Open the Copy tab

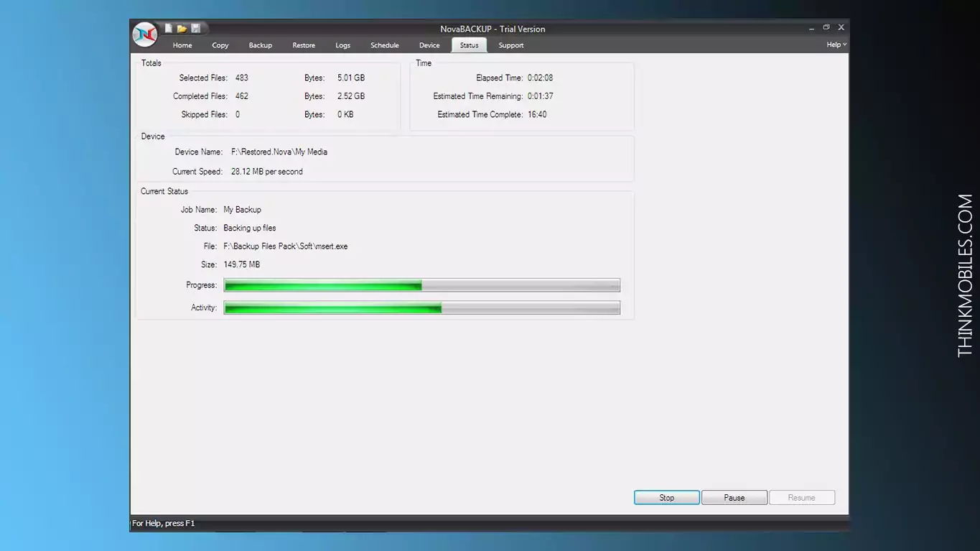coord(220,45)
